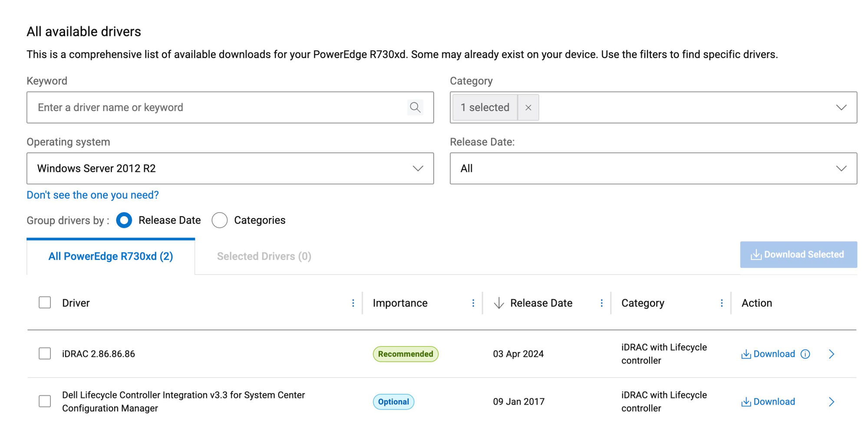Check the Dell Lifecycle Controller Integration checkbox
868x440 pixels.
tap(45, 401)
